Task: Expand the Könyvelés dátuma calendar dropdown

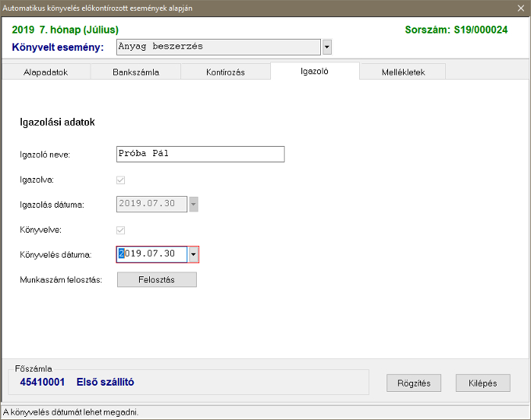Action: [193, 254]
